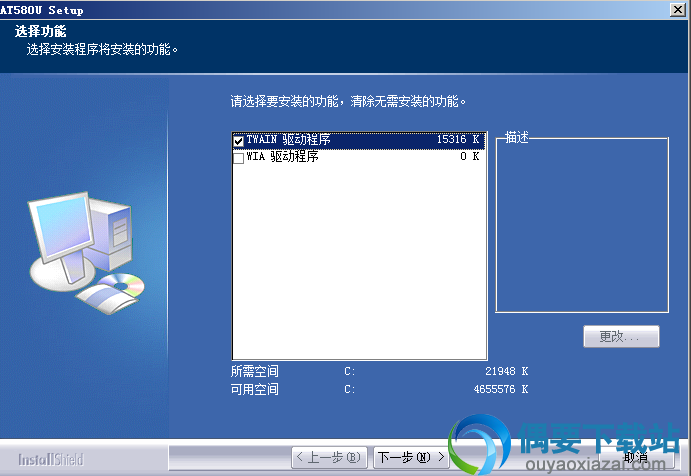Select the WIA 驱动程序 list row
The image size is (691, 476).
[x=359, y=157]
